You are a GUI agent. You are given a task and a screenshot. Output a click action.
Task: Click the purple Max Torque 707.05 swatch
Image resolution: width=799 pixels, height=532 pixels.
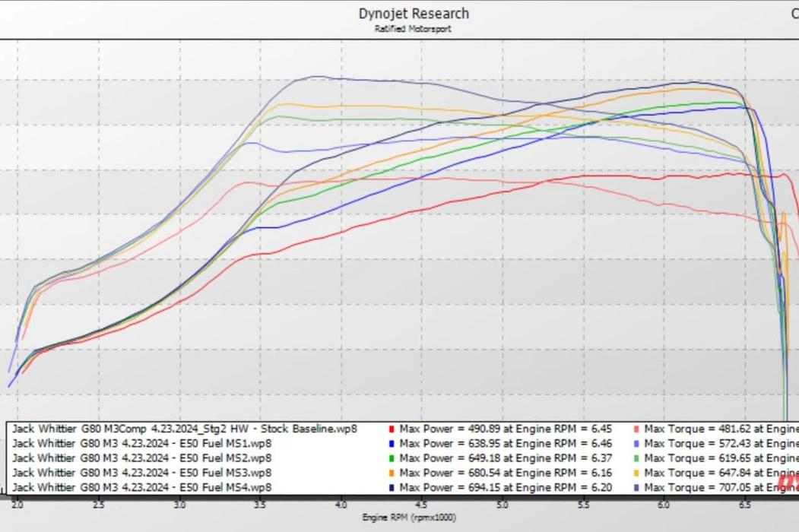click(636, 488)
